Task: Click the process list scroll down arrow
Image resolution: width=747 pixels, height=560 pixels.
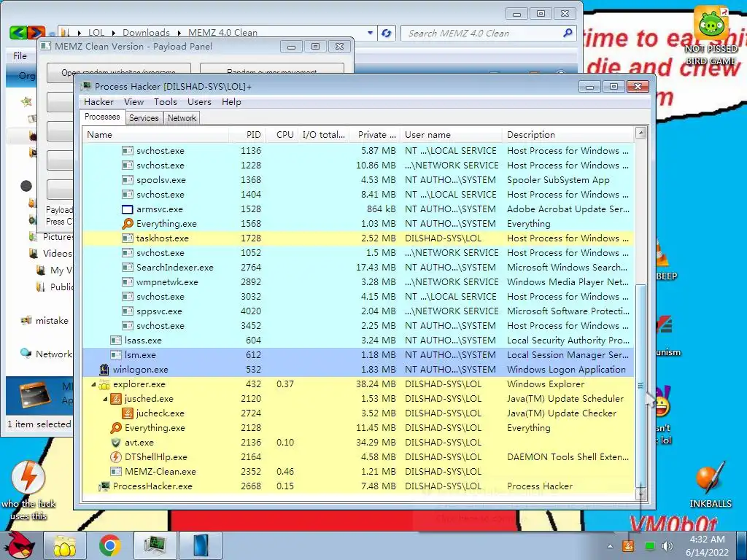Action: tap(640, 495)
